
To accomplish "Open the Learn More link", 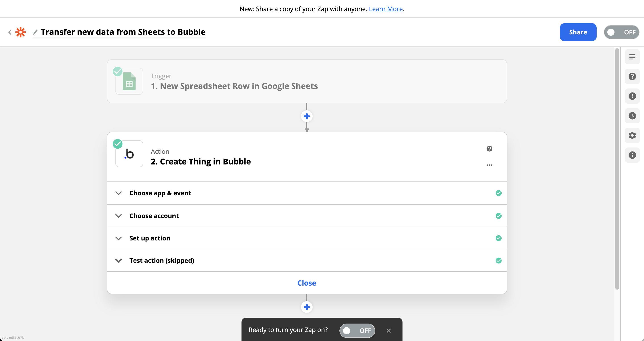I will coord(386,9).
